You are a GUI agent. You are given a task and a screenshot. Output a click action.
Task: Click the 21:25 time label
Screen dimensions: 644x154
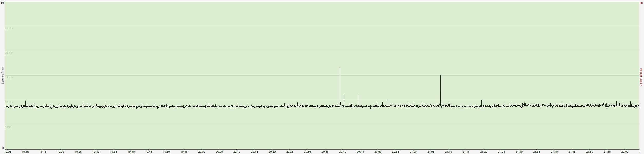coord(501,152)
